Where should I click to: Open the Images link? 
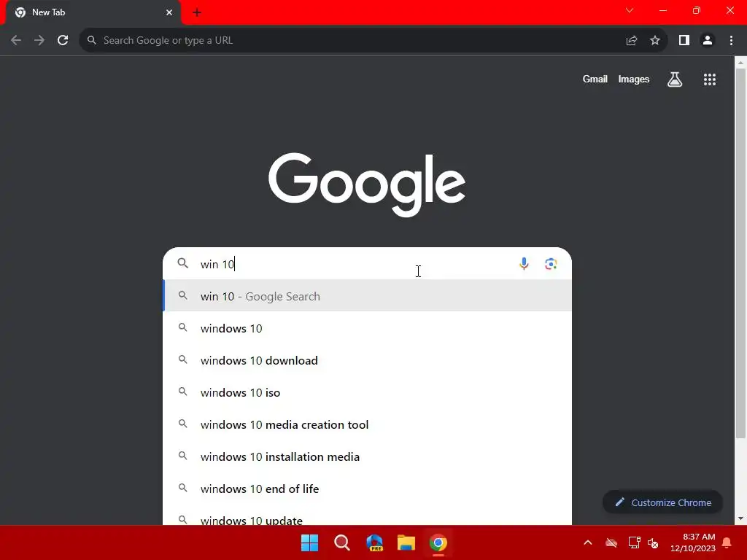coord(634,79)
